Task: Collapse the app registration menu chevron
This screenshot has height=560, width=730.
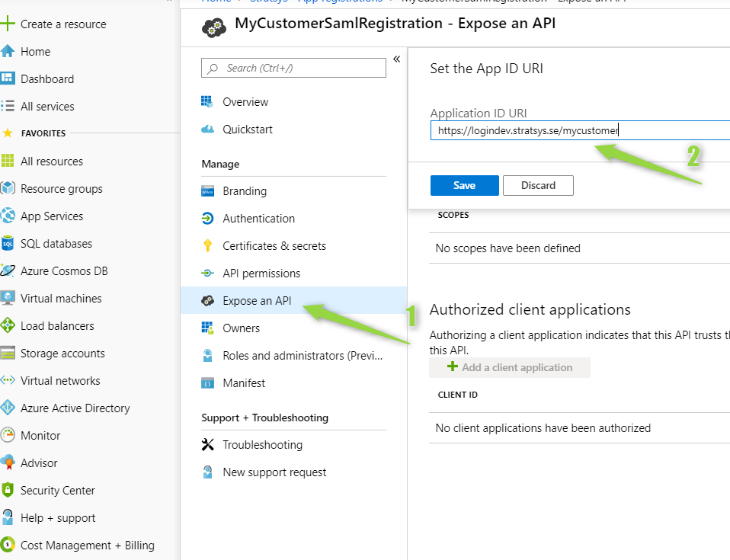Action: click(397, 59)
